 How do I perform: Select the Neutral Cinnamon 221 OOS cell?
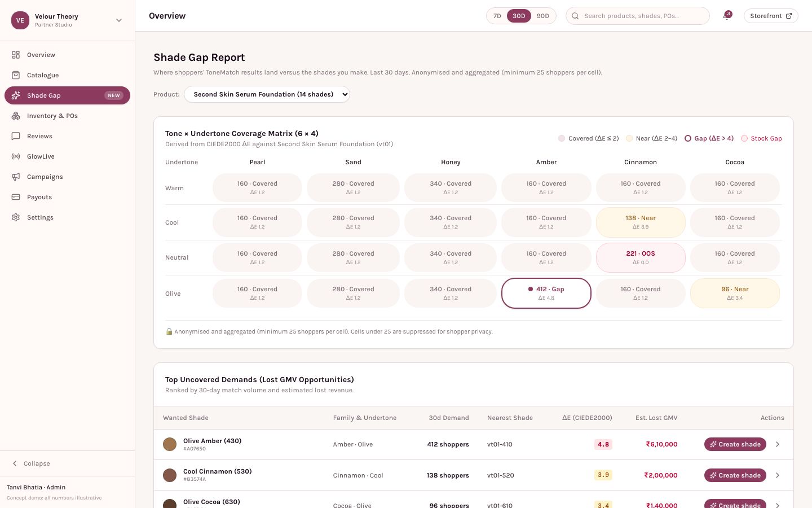click(641, 257)
